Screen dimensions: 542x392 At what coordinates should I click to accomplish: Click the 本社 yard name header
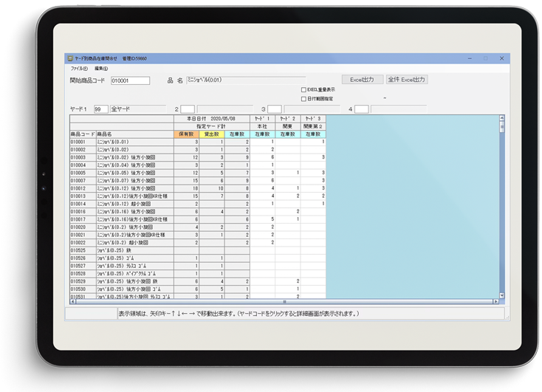pyautogui.click(x=262, y=126)
